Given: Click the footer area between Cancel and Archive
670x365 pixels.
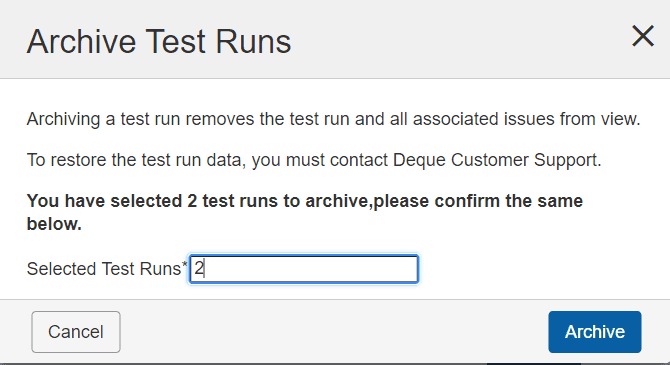Looking at the screenshot, I should [x=333, y=332].
